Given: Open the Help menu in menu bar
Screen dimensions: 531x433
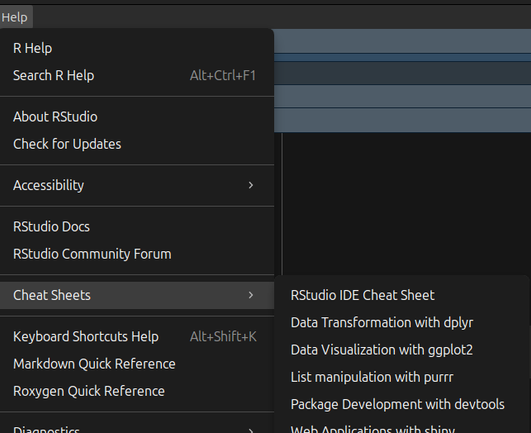Looking at the screenshot, I should point(15,17).
